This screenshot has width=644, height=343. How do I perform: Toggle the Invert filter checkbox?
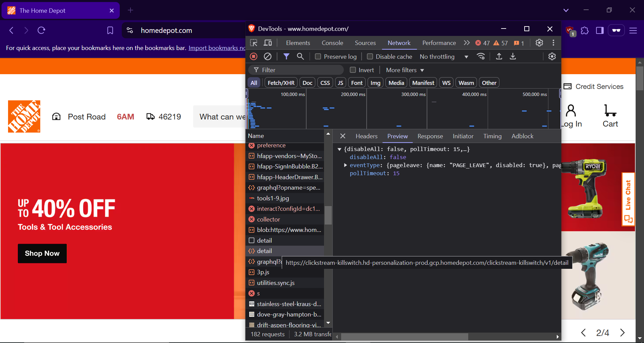[x=353, y=70]
